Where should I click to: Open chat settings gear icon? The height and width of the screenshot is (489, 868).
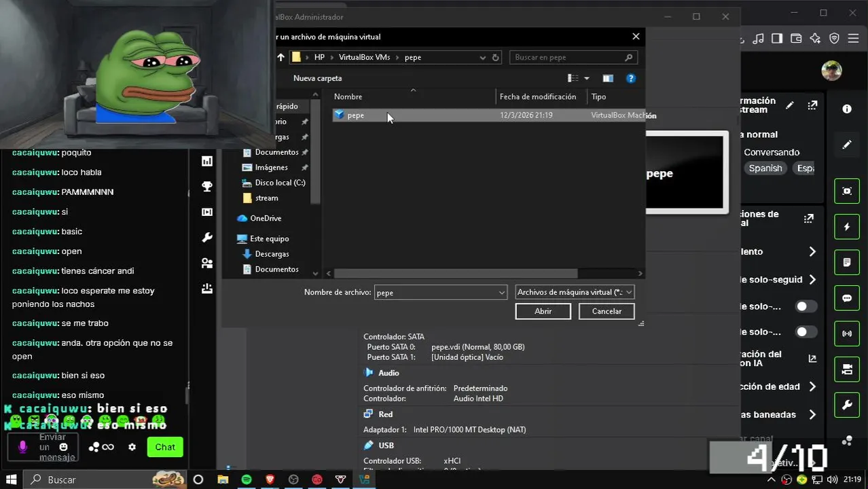point(132,447)
